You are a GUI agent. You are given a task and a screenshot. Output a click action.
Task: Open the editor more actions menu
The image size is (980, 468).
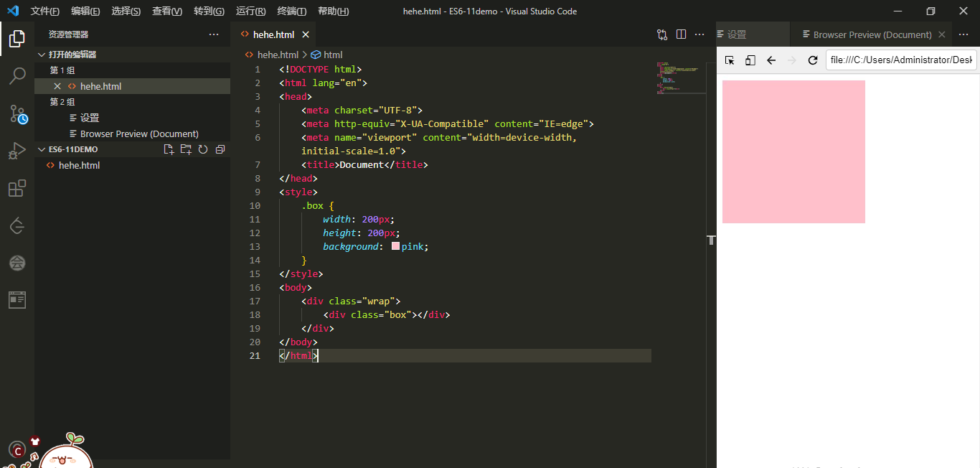pyautogui.click(x=699, y=34)
